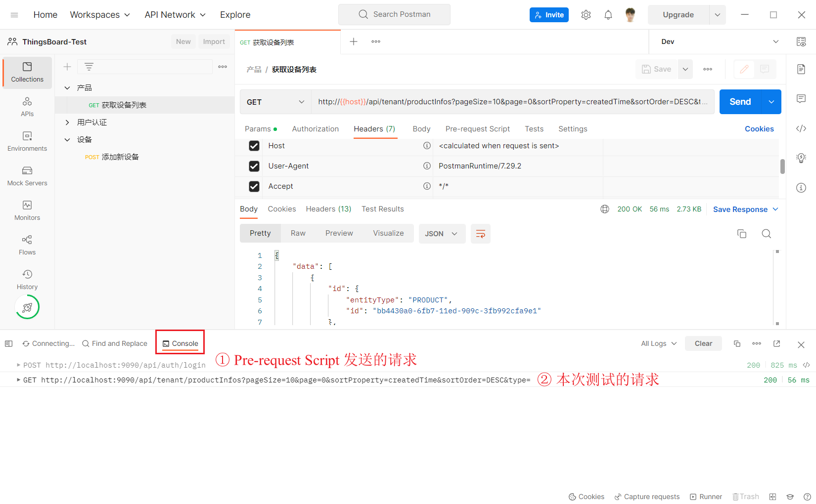Click the rocket bootcamp progress icon

pyautogui.click(x=27, y=307)
